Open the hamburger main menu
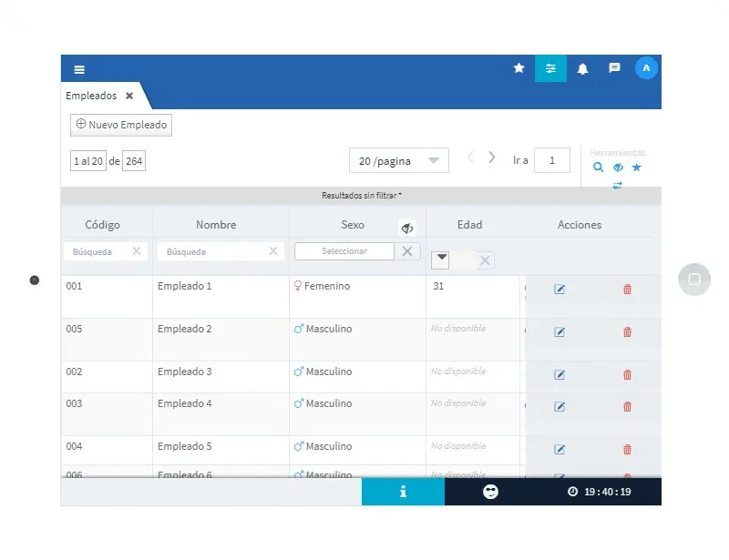 click(x=79, y=69)
